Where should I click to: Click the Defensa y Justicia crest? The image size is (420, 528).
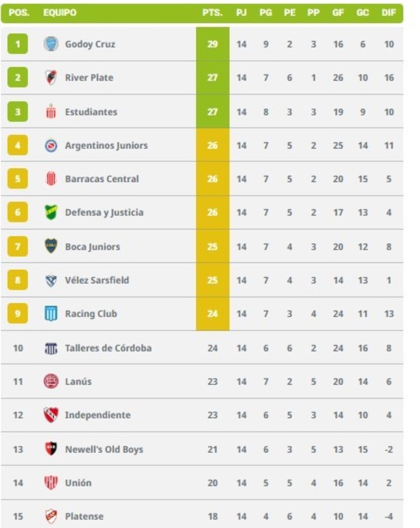pyautogui.click(x=51, y=212)
